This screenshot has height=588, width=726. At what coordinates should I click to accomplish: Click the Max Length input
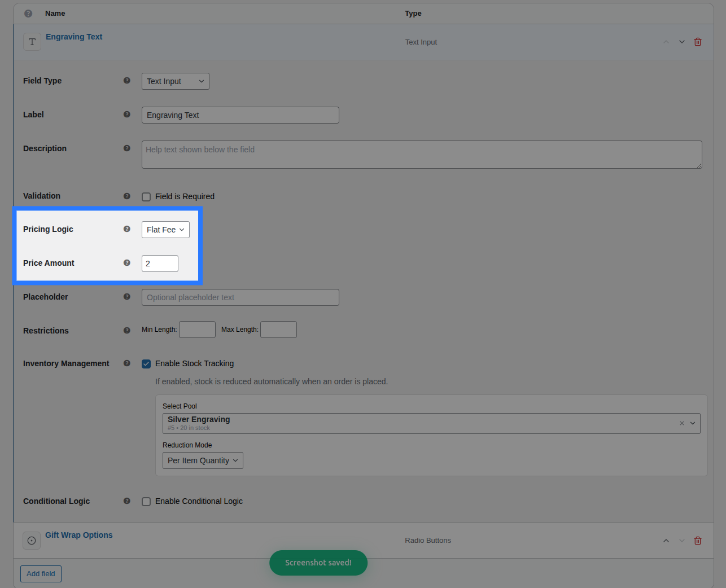[278, 330]
